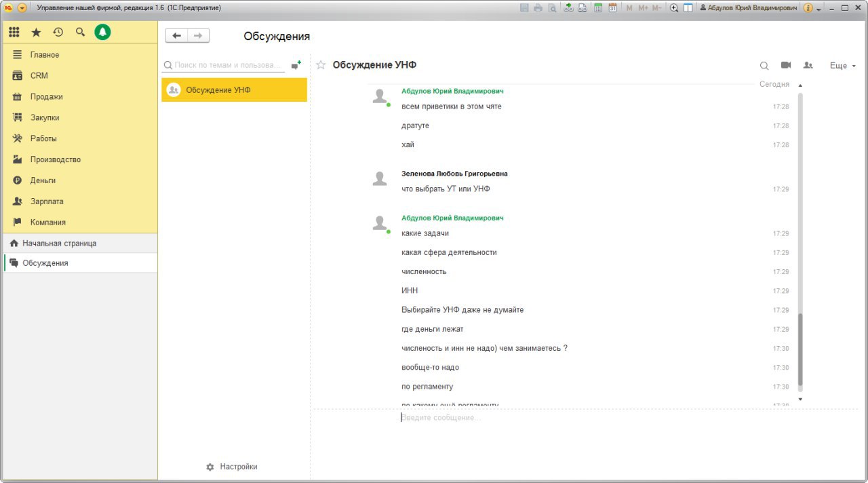
Task: Open the History clock icon
Action: tap(58, 32)
